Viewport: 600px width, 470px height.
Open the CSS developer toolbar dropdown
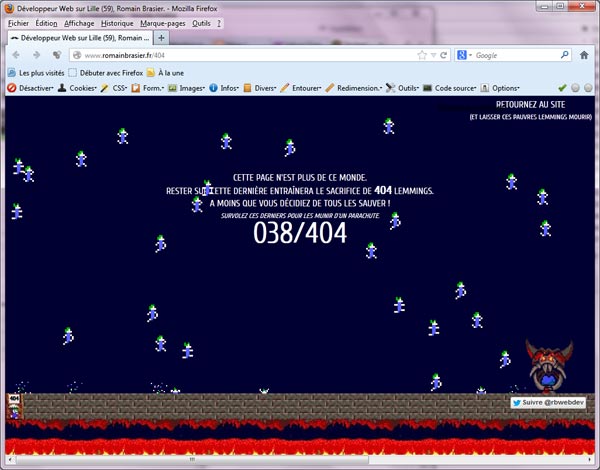[114, 88]
